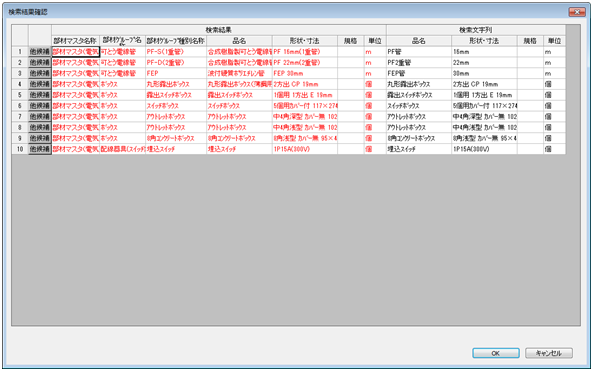
Task: Click the 検索結果 group header
Action: point(219,30)
